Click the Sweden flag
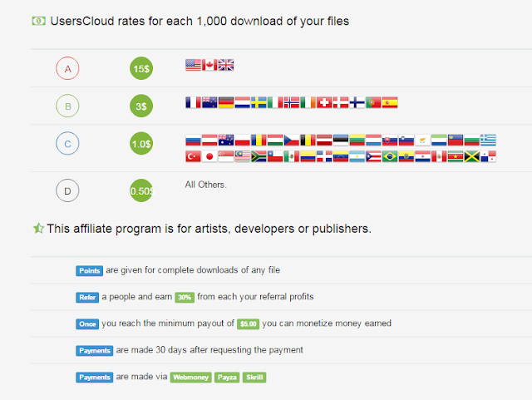Viewport: 532px width, 400px height. 259,102
